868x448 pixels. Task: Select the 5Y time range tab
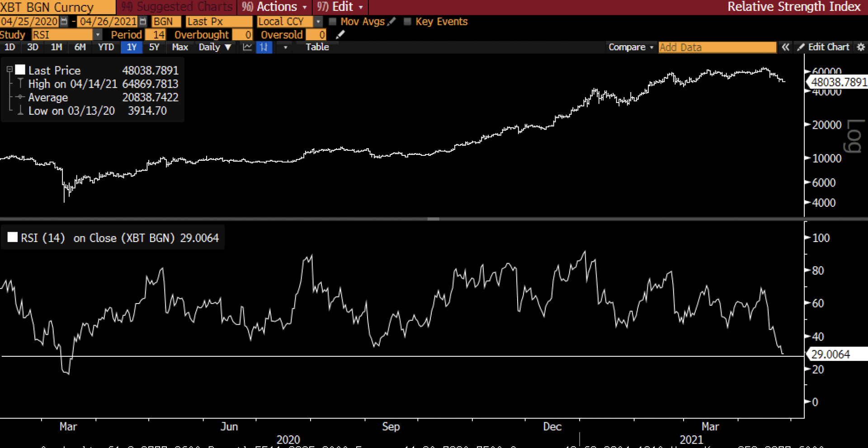[x=154, y=47]
